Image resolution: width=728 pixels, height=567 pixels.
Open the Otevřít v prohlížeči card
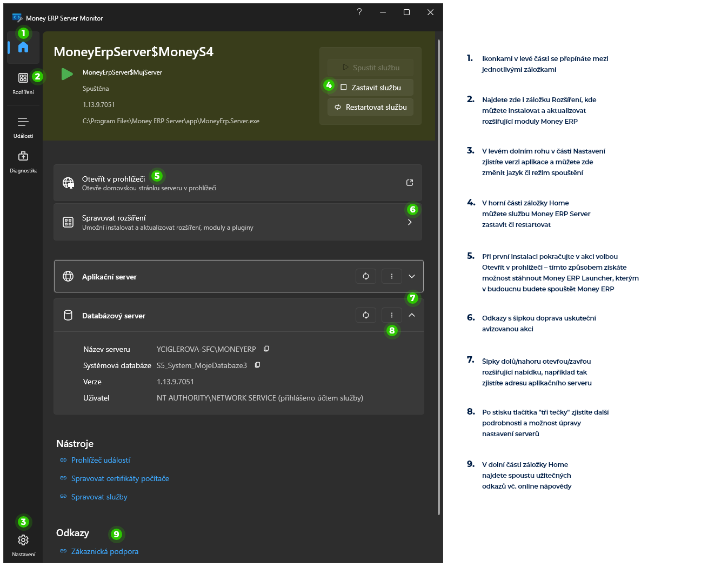[x=238, y=183]
